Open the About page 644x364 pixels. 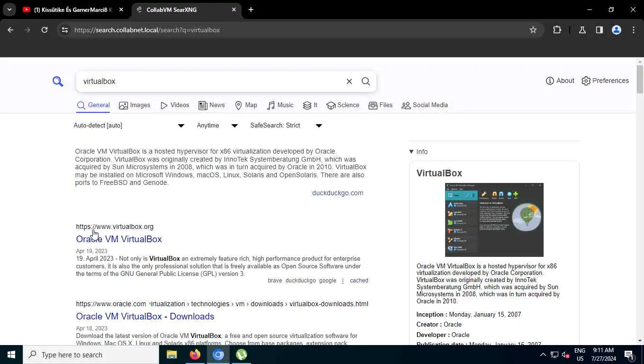click(560, 81)
